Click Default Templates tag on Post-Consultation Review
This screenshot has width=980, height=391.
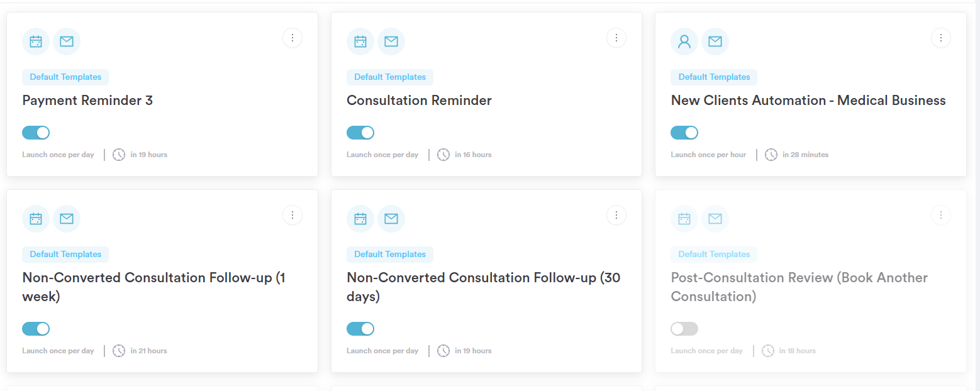point(714,255)
